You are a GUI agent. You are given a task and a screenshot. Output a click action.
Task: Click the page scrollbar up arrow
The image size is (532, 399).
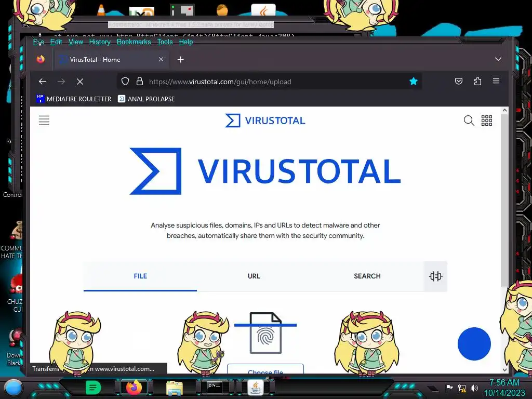click(504, 110)
